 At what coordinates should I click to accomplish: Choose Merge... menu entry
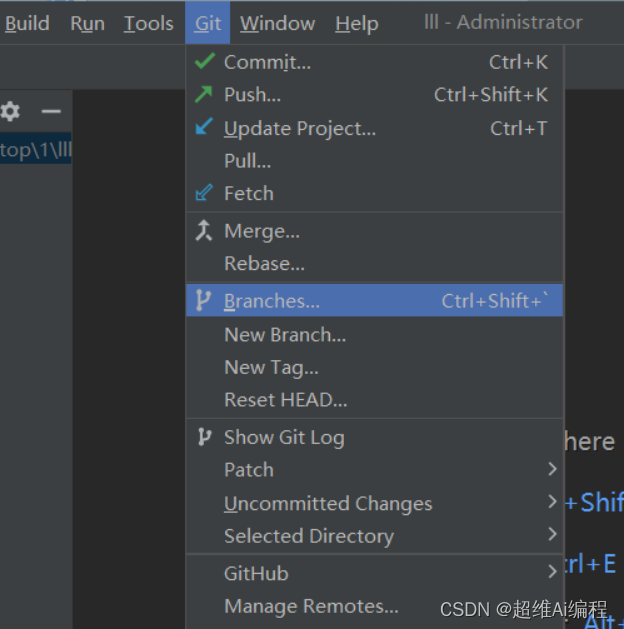(375, 231)
